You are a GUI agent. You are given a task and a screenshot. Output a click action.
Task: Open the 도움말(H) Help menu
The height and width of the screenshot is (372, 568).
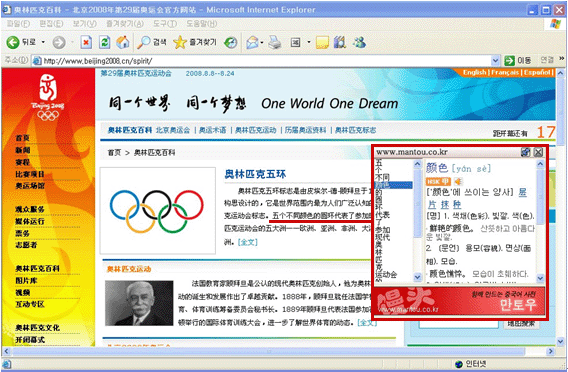coord(201,24)
